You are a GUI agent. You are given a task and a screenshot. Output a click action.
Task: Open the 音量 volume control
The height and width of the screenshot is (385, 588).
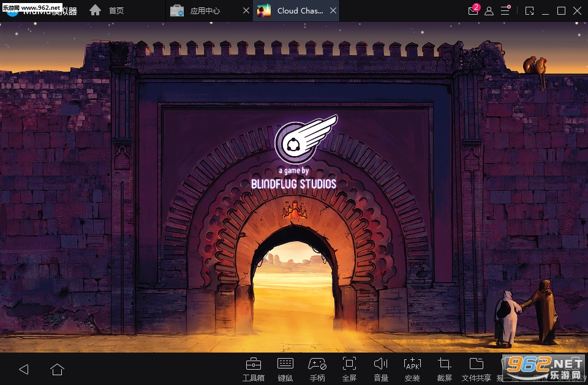[x=381, y=368]
